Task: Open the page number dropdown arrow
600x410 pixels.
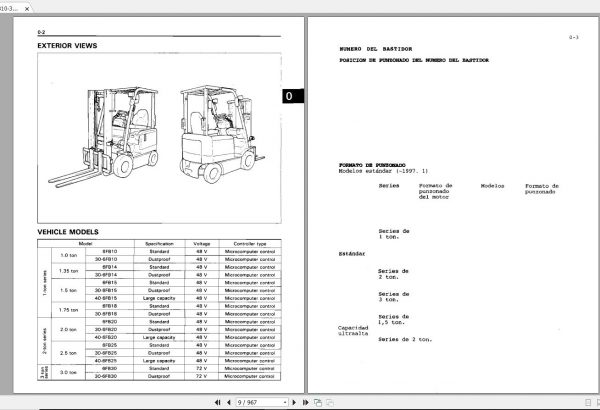Action: click(285, 402)
